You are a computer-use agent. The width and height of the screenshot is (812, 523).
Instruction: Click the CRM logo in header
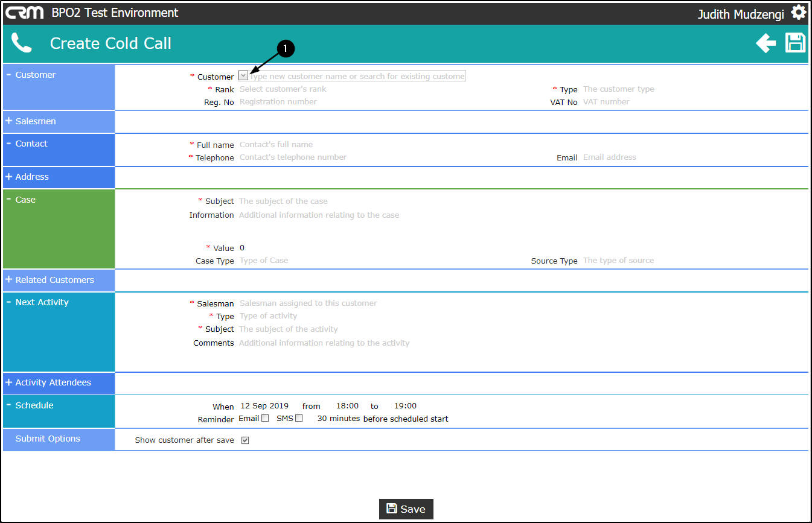click(x=25, y=13)
